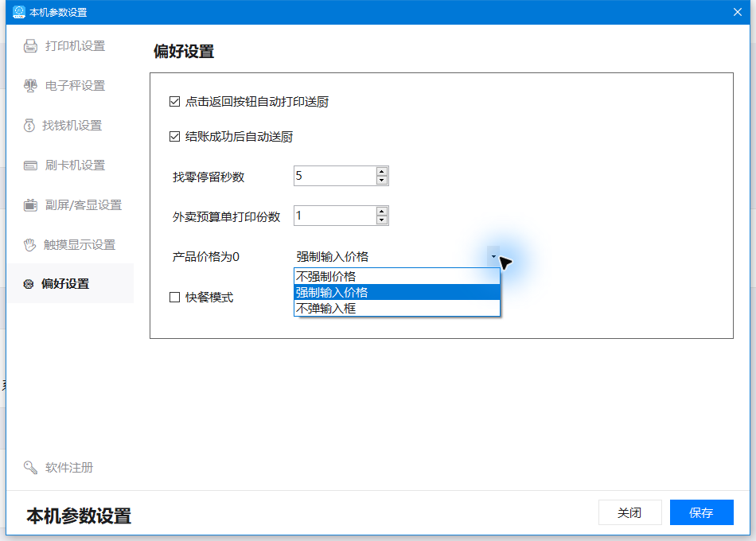The width and height of the screenshot is (756, 541).
Task: Click the electronic scale icon
Action: point(30,86)
